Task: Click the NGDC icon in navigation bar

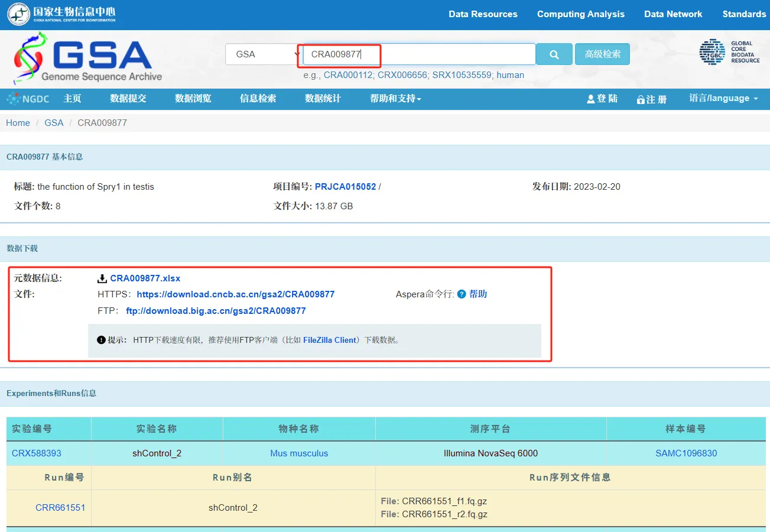Action: point(13,99)
